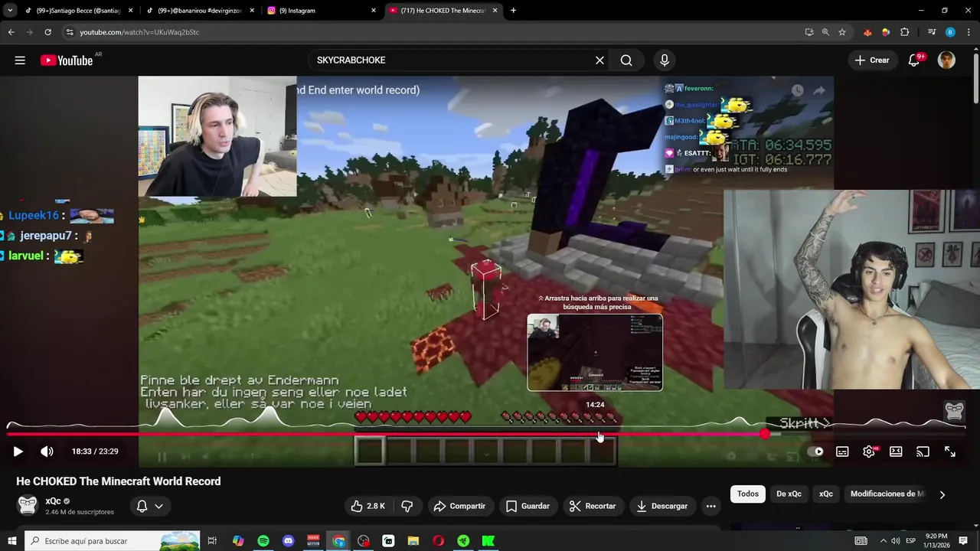This screenshot has width=980, height=551.
Task: Open Chrome profile button
Action: (950, 32)
